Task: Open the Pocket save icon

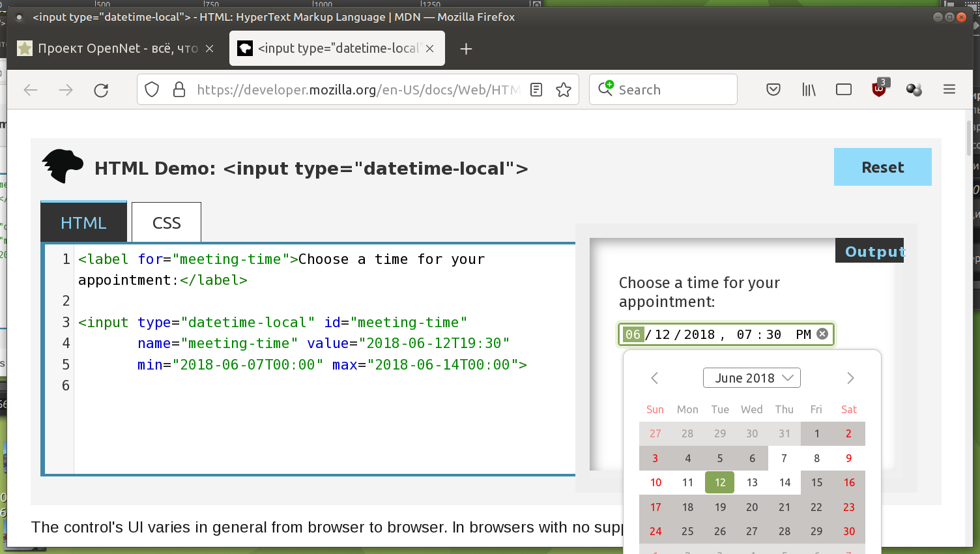Action: [x=773, y=90]
